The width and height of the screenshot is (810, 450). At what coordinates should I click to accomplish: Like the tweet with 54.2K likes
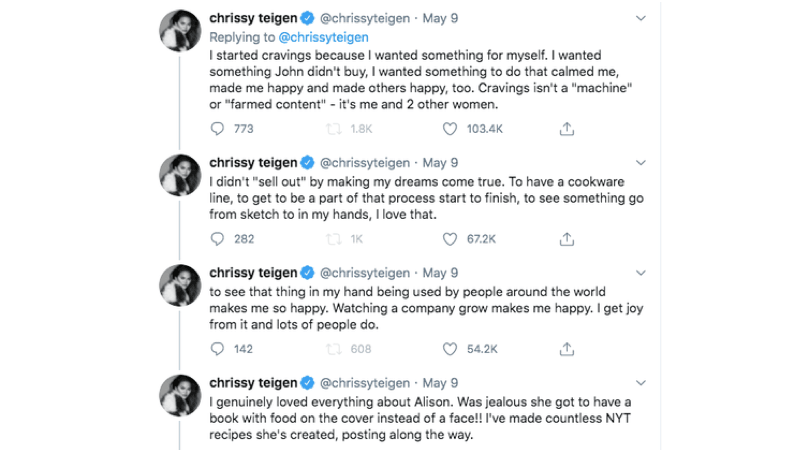click(x=450, y=349)
